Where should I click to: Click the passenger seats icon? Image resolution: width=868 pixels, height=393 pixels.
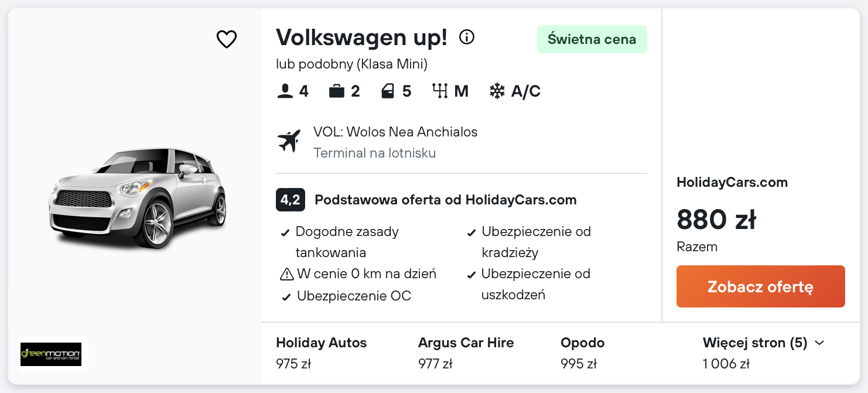[285, 91]
